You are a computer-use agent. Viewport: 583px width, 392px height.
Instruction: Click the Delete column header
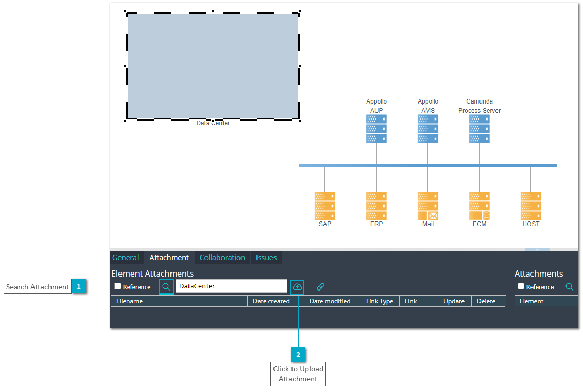[489, 301]
